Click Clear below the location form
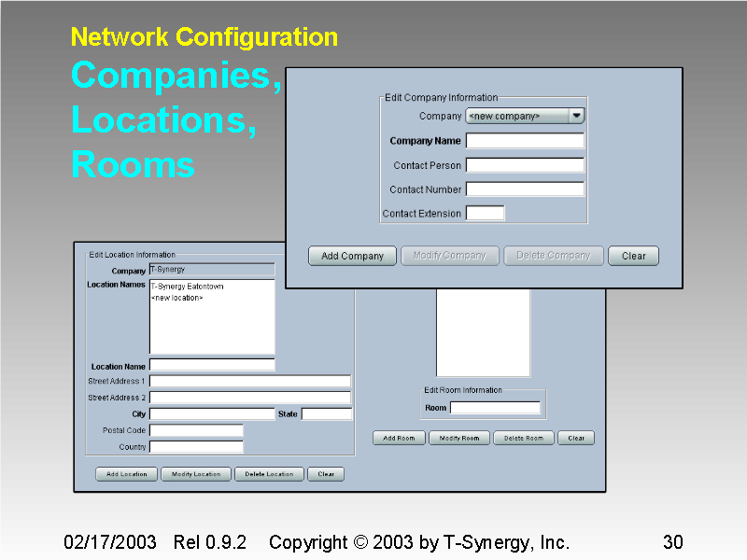The height and width of the screenshot is (560, 747). (x=325, y=474)
